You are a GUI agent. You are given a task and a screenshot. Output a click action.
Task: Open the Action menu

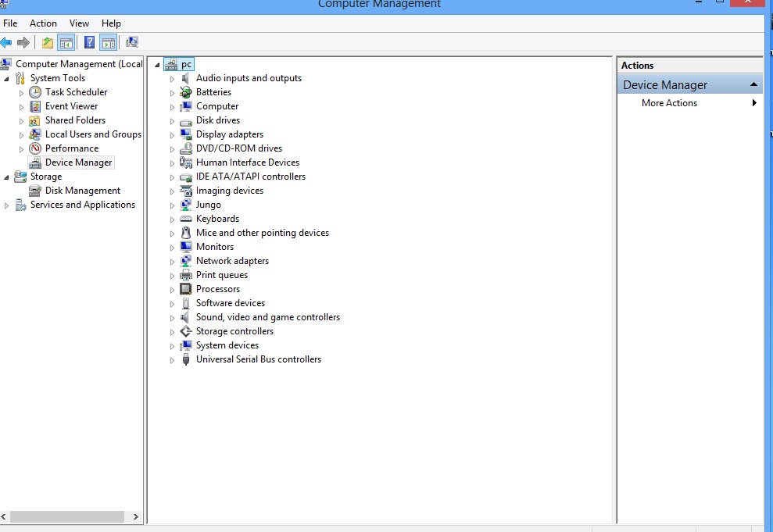click(x=44, y=23)
